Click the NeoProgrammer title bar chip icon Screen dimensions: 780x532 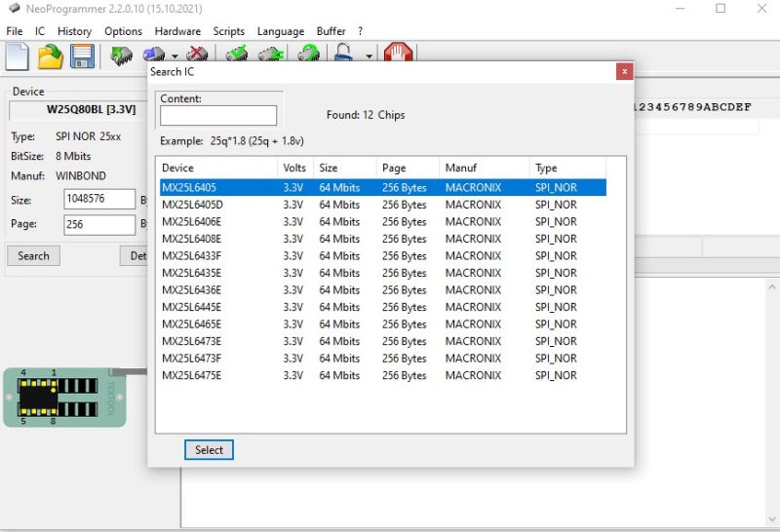(15, 9)
